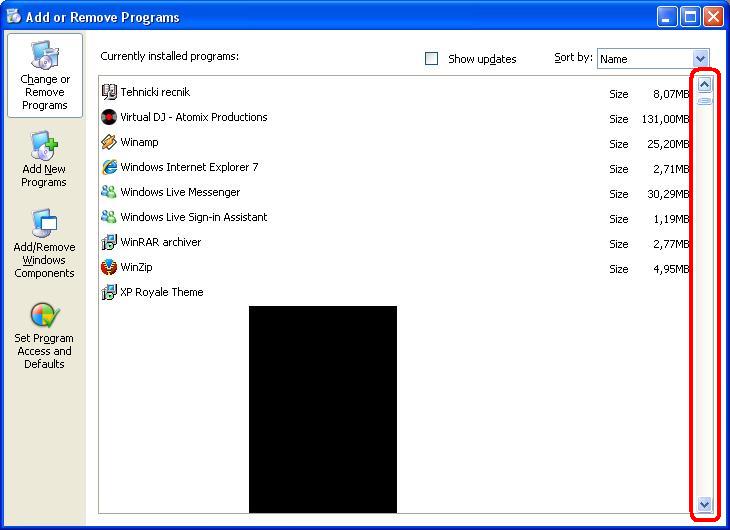
Task: Close the Add or Remove Programs window
Action: coord(713,17)
